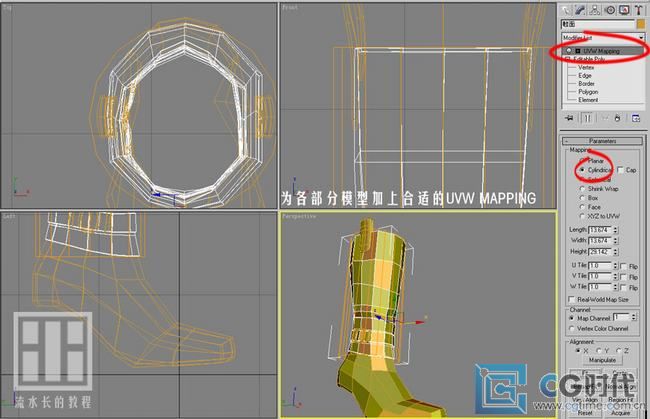Select UVW Mapping in the modifier stack
The height and width of the screenshot is (419, 650).
point(604,49)
